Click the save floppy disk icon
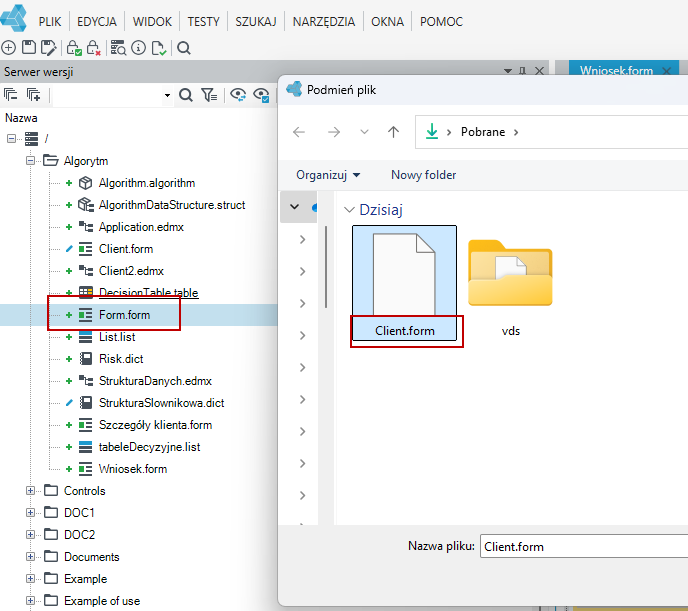 coord(29,47)
